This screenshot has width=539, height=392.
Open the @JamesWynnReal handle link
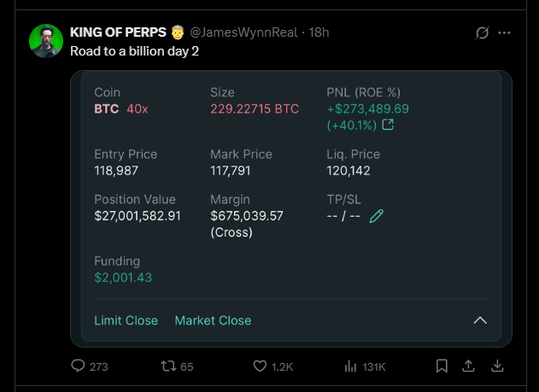pos(243,32)
